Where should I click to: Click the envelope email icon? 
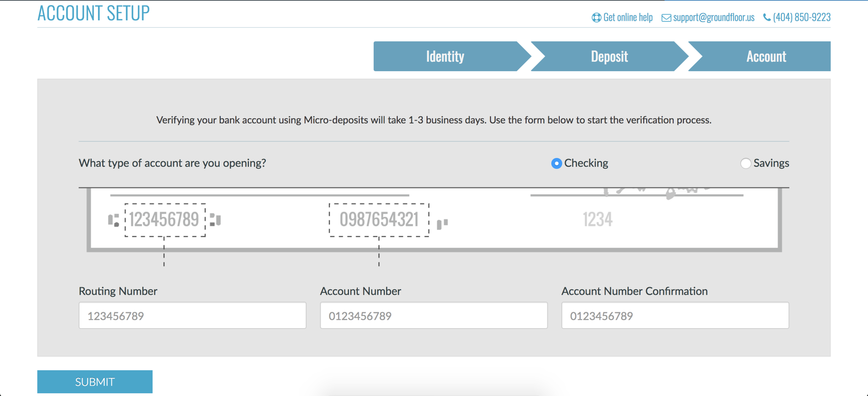[666, 18]
